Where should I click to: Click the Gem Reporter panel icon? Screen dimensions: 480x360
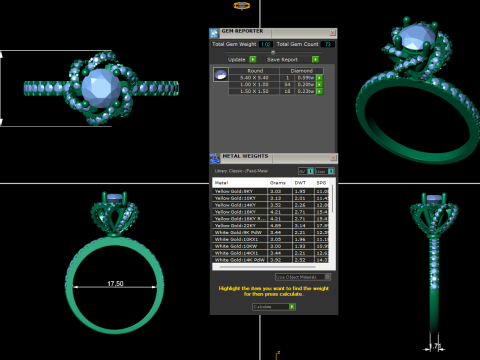coord(214,33)
